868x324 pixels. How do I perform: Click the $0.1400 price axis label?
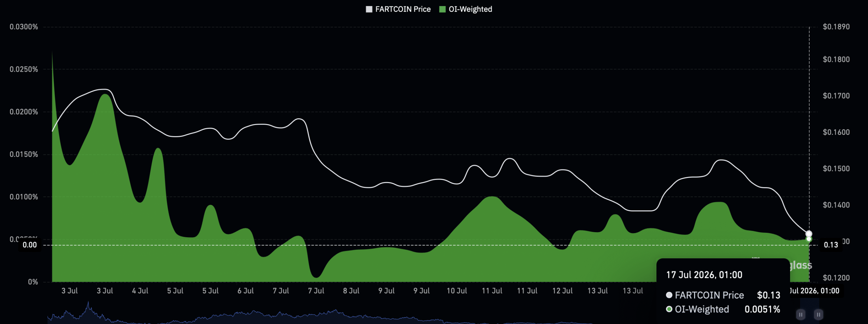[x=836, y=205]
